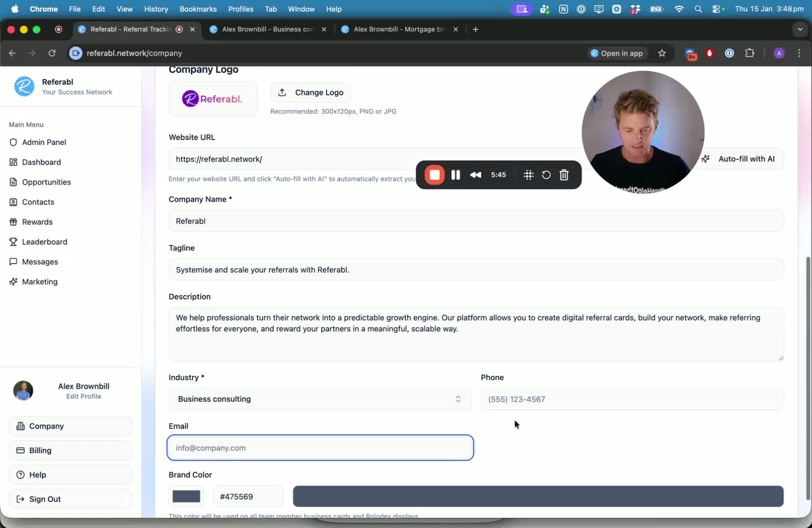812x528 pixels.
Task: Open the Chrome profile avatar
Action: coord(779,53)
